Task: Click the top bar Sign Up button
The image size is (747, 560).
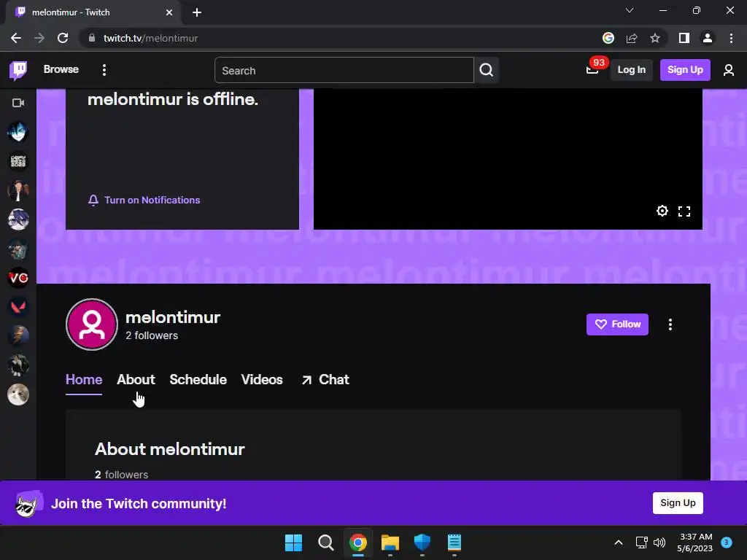Action: 684,70
